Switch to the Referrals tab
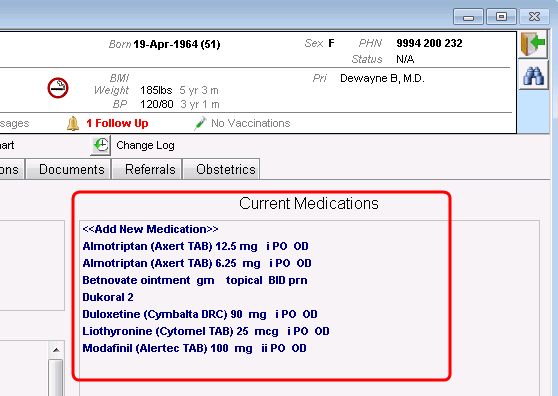 coord(147,169)
